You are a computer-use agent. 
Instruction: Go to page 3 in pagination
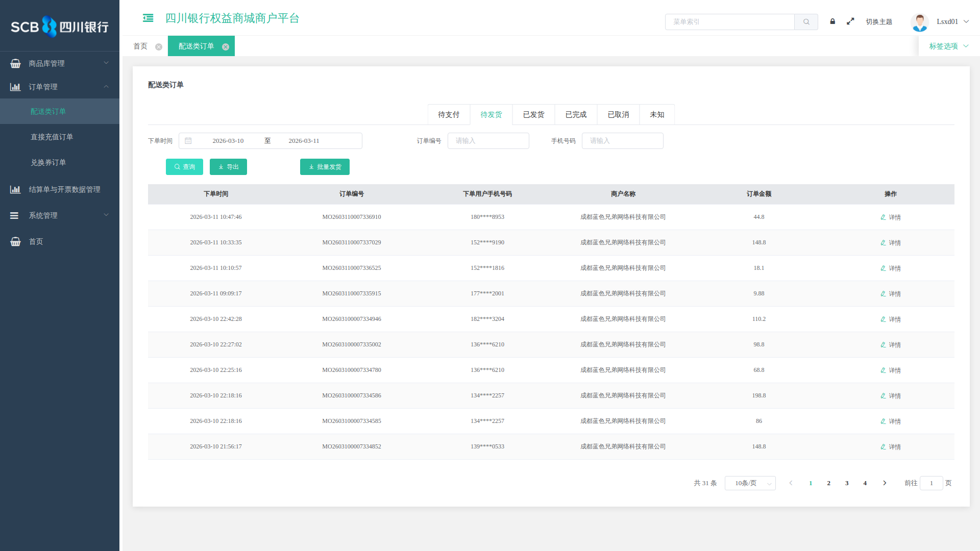pyautogui.click(x=847, y=483)
